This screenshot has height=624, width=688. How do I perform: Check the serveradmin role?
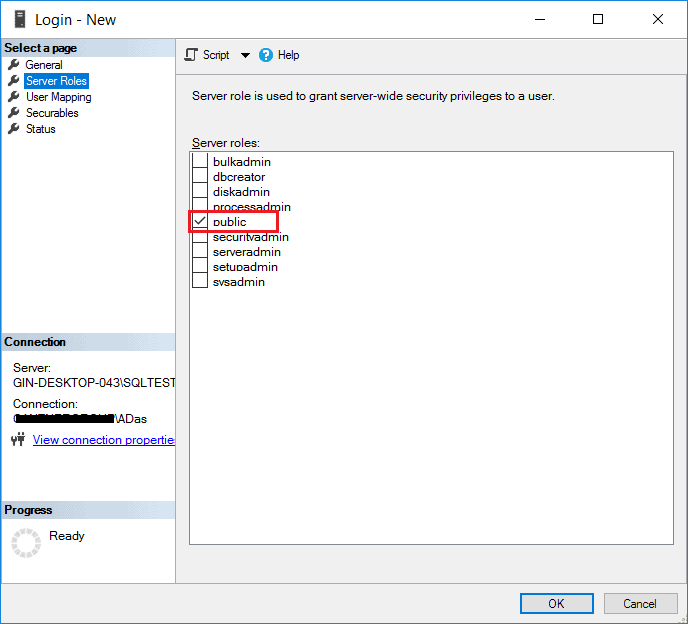200,251
